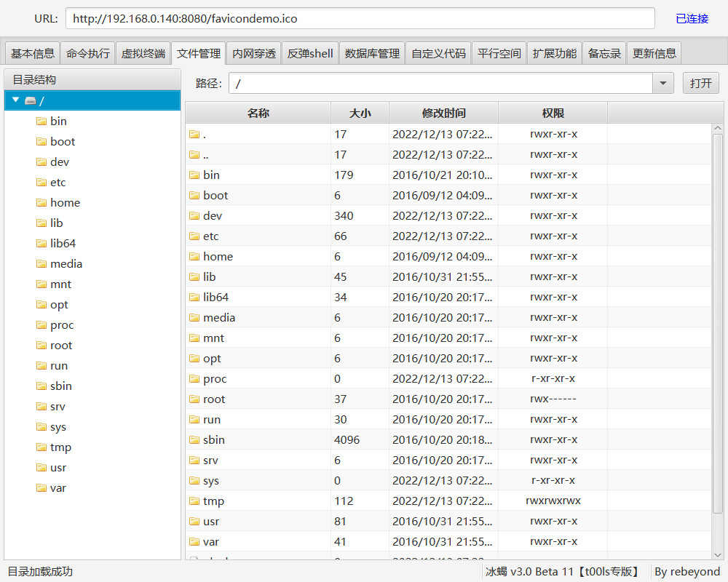
Task: Open the 虚拟终端 tab
Action: 143,53
